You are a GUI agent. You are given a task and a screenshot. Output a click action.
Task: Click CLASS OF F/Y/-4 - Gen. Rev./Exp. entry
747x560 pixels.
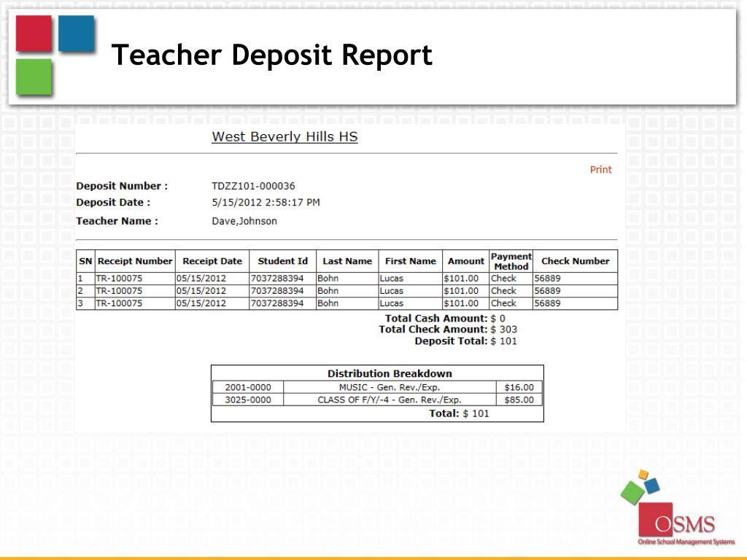(390, 400)
